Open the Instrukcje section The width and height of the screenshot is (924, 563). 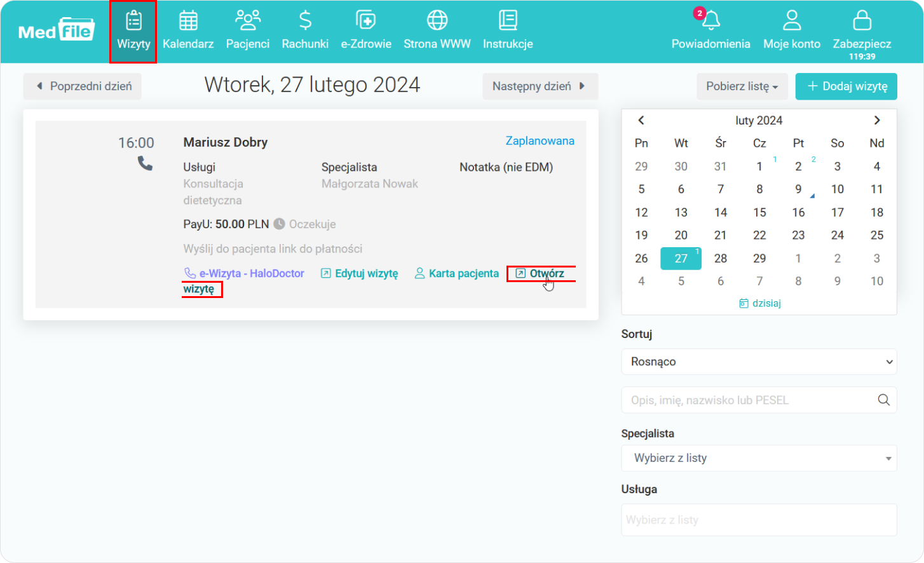[x=508, y=31]
